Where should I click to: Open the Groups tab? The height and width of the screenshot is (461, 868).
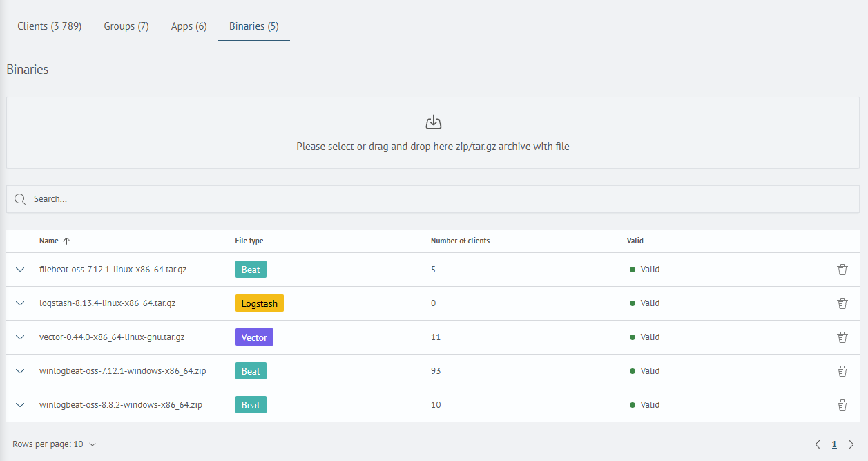point(126,26)
